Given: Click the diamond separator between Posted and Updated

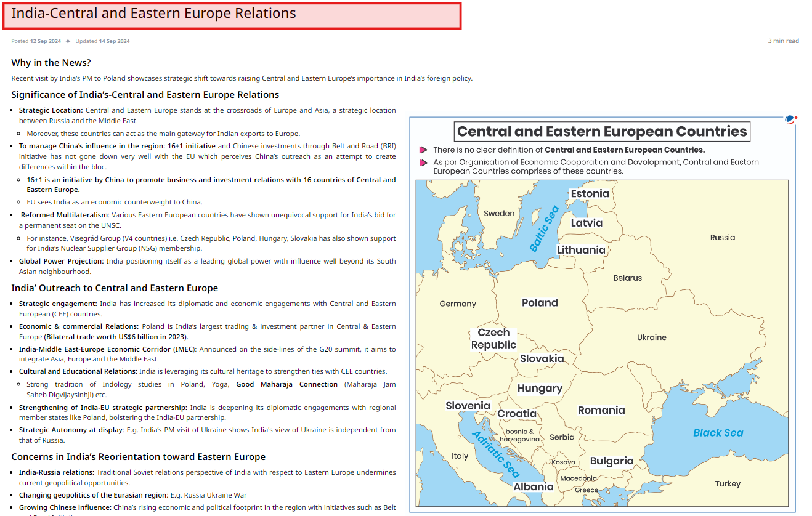Looking at the screenshot, I should click(x=68, y=41).
